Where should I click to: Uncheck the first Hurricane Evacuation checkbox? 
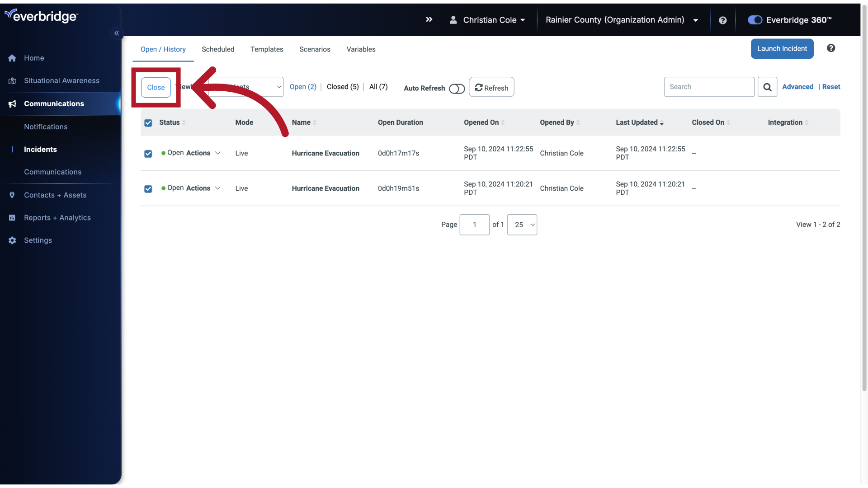pos(148,153)
